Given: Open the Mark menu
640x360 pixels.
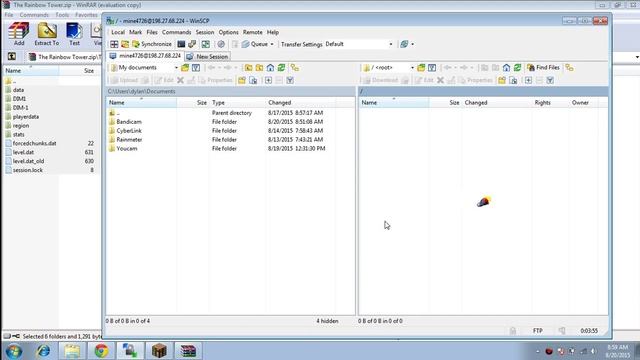Looking at the screenshot, I should pos(136,32).
